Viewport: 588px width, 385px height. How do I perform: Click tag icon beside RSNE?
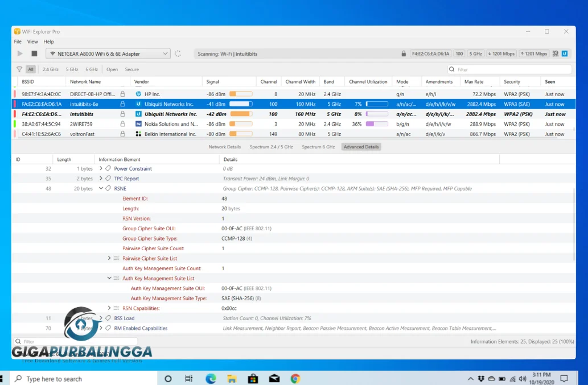pos(108,188)
